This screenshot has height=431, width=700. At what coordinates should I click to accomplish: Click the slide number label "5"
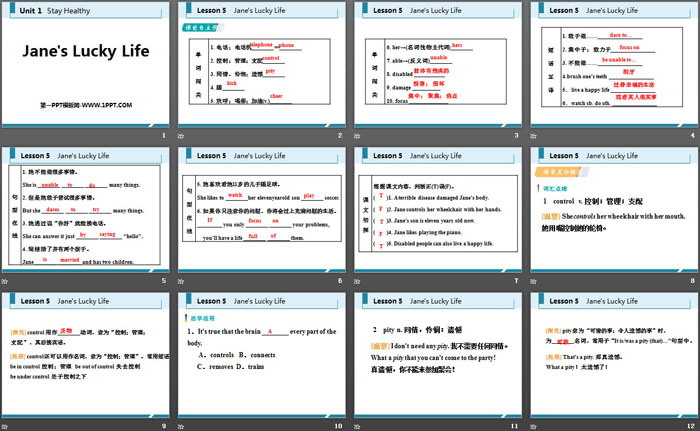point(164,281)
